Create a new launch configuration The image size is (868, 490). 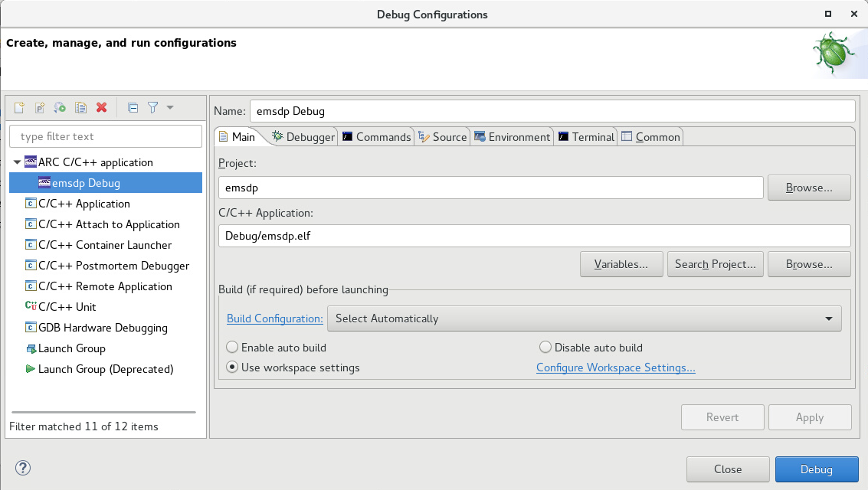click(18, 107)
